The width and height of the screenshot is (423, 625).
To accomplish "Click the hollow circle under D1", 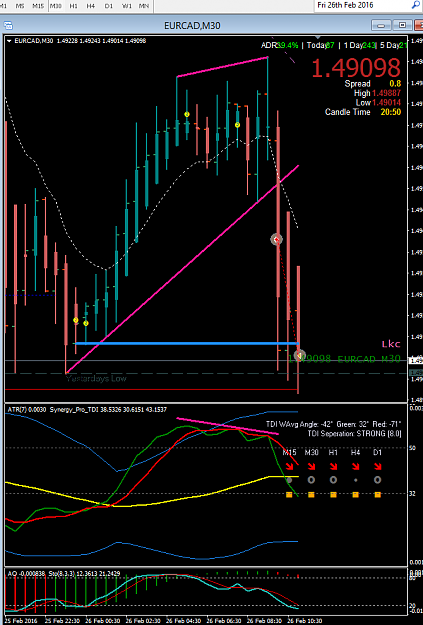I will (x=377, y=480).
